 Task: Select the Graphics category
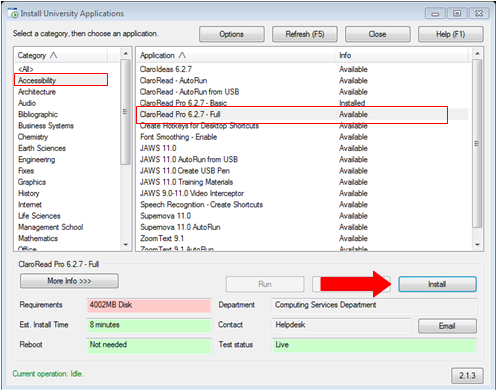pos(32,182)
